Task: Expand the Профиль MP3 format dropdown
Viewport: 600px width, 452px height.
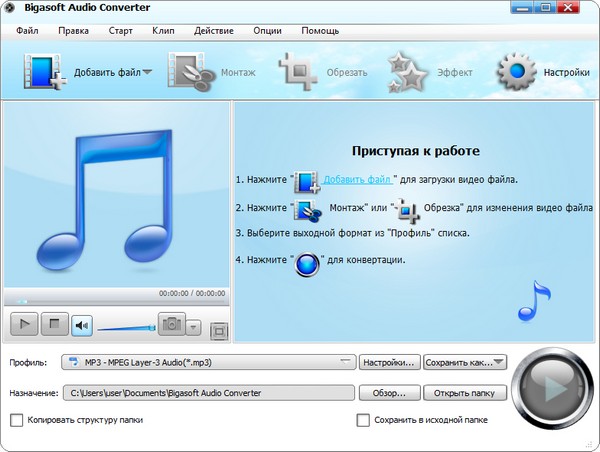Action: [x=208, y=362]
